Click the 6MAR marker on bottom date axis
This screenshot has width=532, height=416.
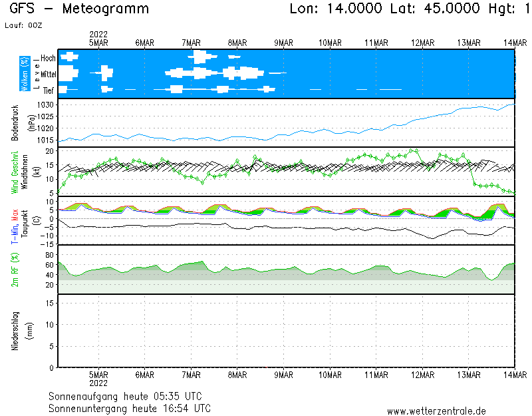coord(144,374)
